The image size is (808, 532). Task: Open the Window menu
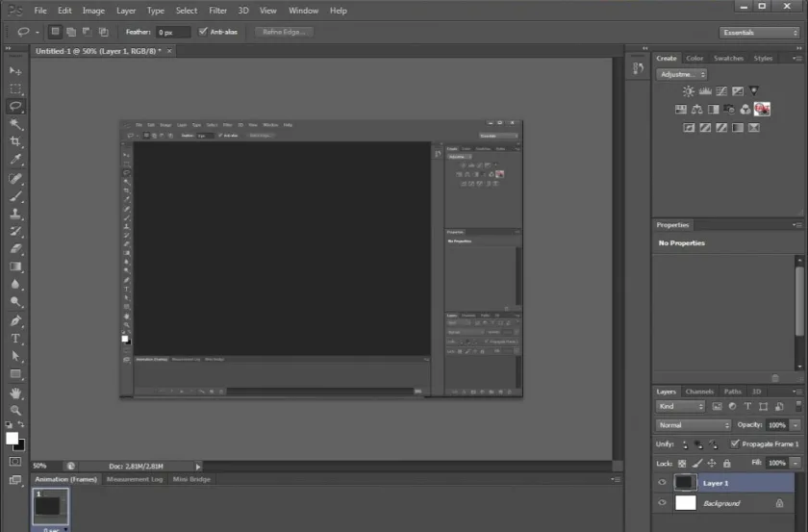303,11
